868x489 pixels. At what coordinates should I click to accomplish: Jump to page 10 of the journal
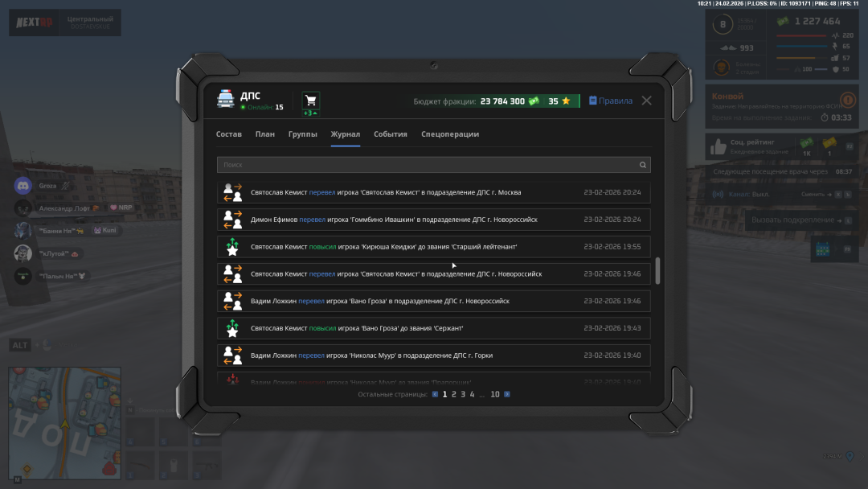495,394
